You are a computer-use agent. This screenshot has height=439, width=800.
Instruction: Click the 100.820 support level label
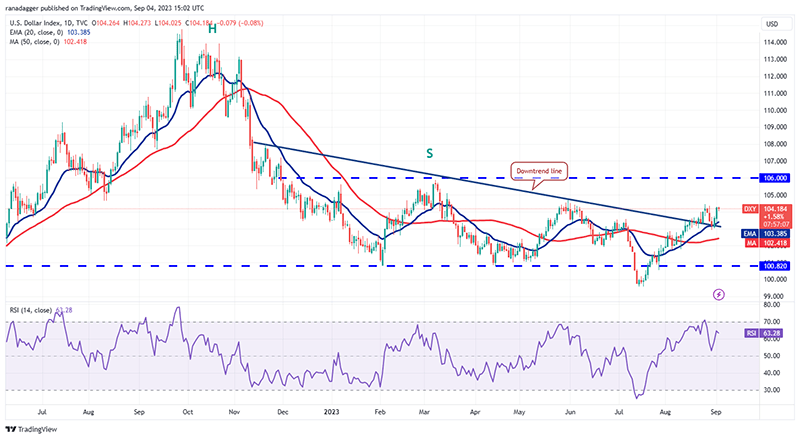775,266
